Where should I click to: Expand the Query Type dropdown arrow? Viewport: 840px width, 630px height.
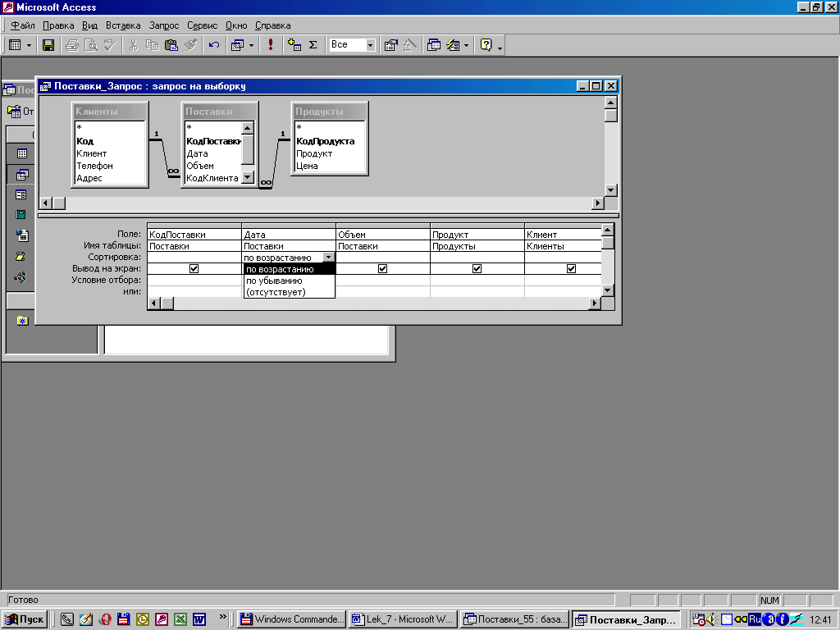click(251, 46)
